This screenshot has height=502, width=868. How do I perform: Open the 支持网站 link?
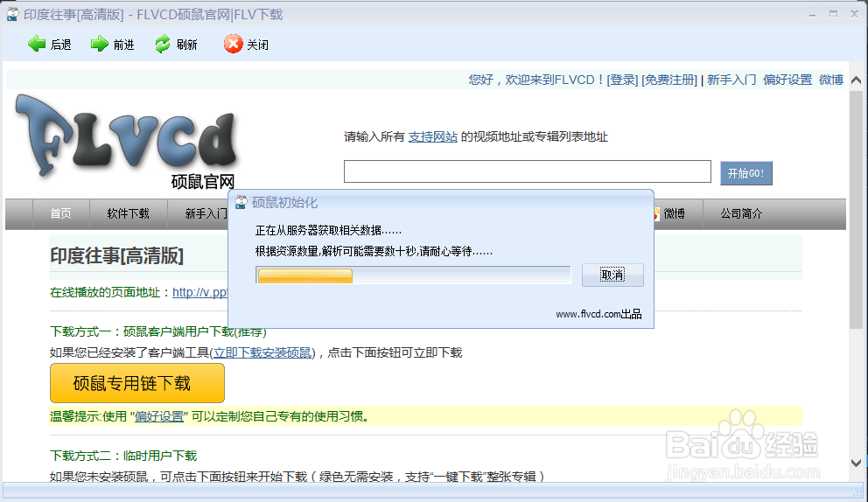pyautogui.click(x=433, y=136)
